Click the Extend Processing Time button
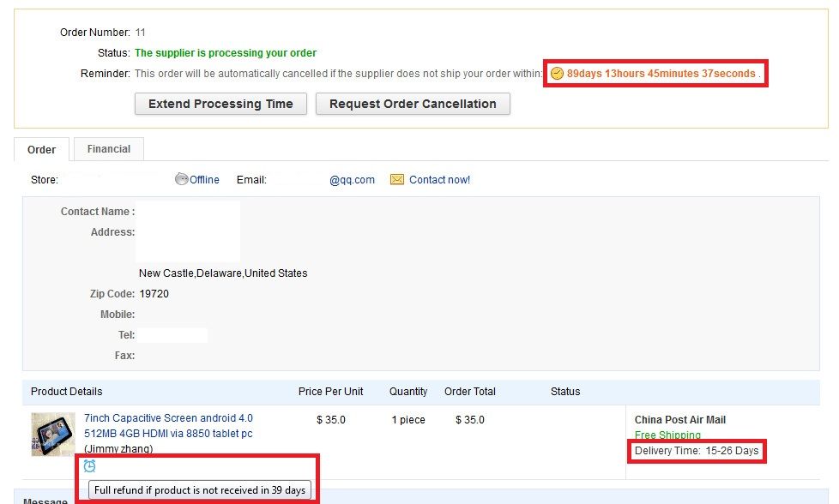Screen dimensions: 839x504 (x=220, y=104)
